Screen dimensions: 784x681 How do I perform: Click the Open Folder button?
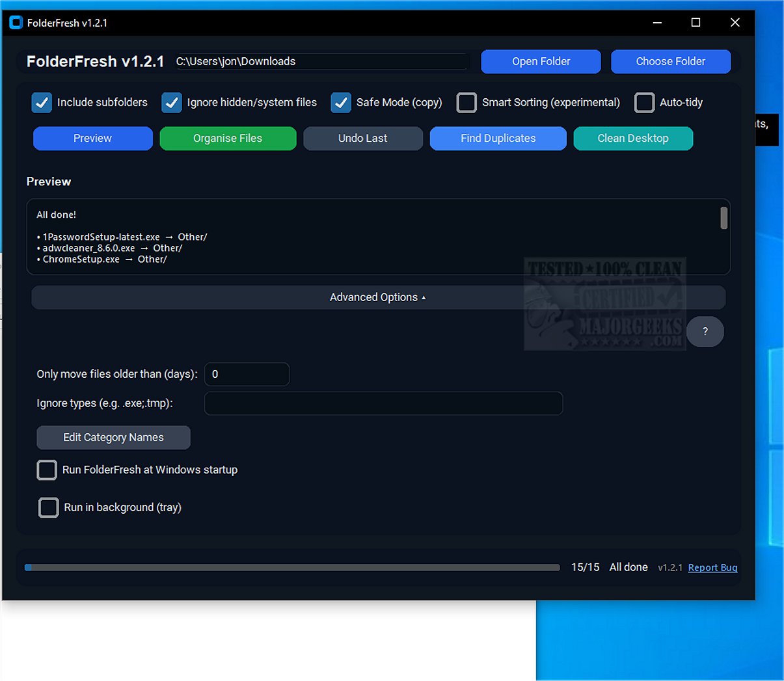pos(541,62)
